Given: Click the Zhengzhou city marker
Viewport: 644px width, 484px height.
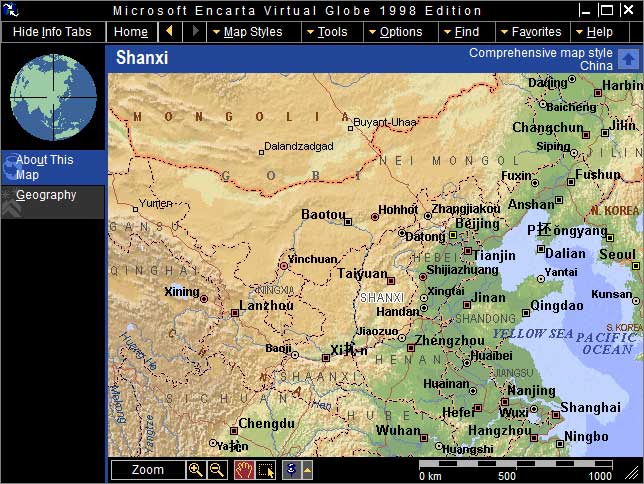Looking at the screenshot, I should tap(410, 348).
